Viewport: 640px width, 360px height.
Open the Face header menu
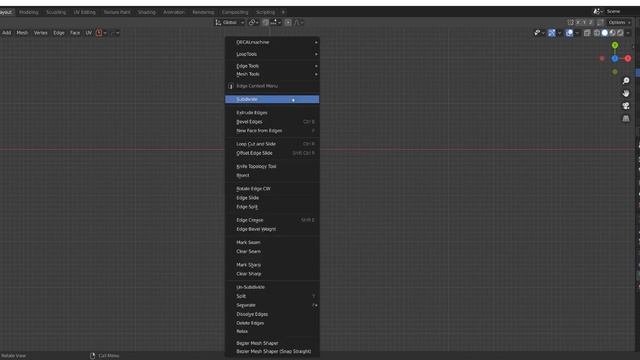(x=75, y=33)
